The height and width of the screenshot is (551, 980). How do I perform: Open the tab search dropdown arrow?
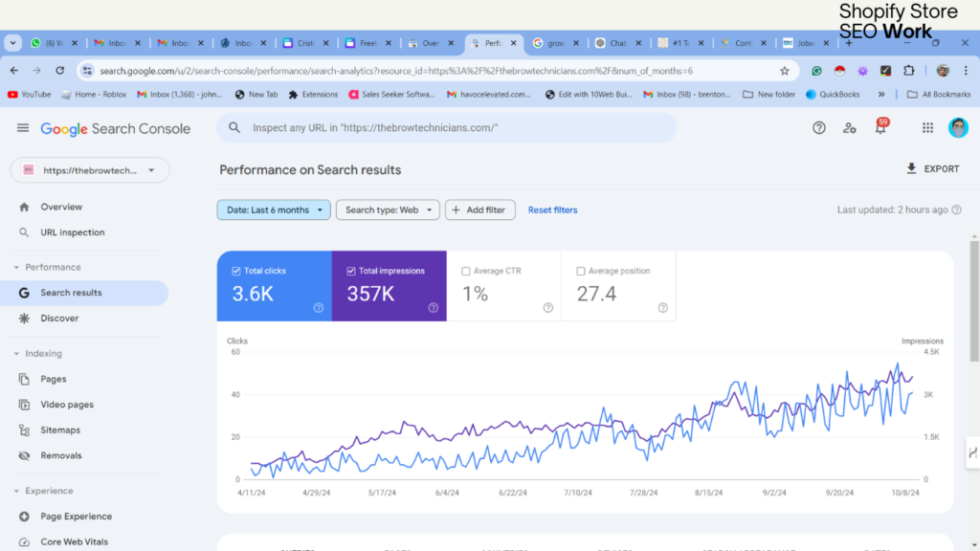13,43
